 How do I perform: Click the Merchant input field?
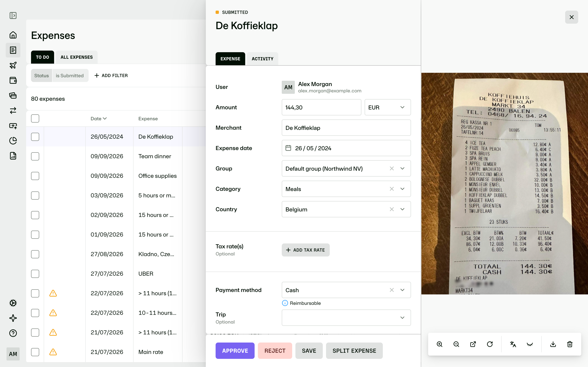click(x=346, y=128)
